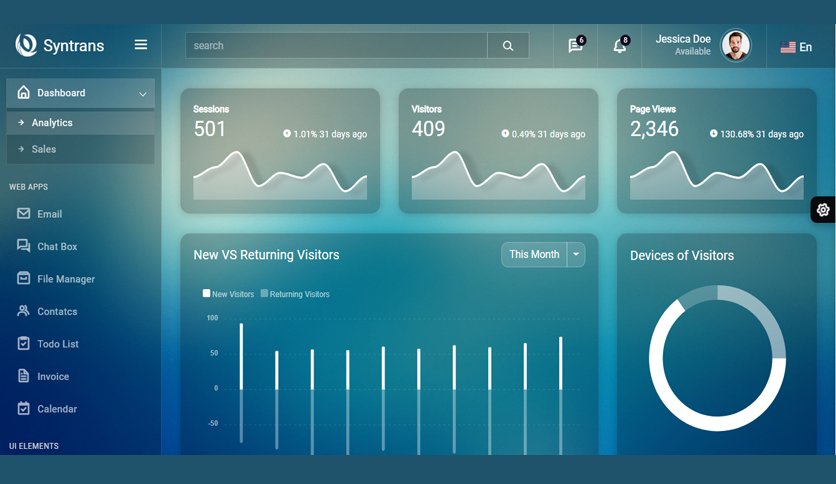Image resolution: width=836 pixels, height=484 pixels.
Task: Click the Devices of Visitors donut chart
Action: point(717,358)
